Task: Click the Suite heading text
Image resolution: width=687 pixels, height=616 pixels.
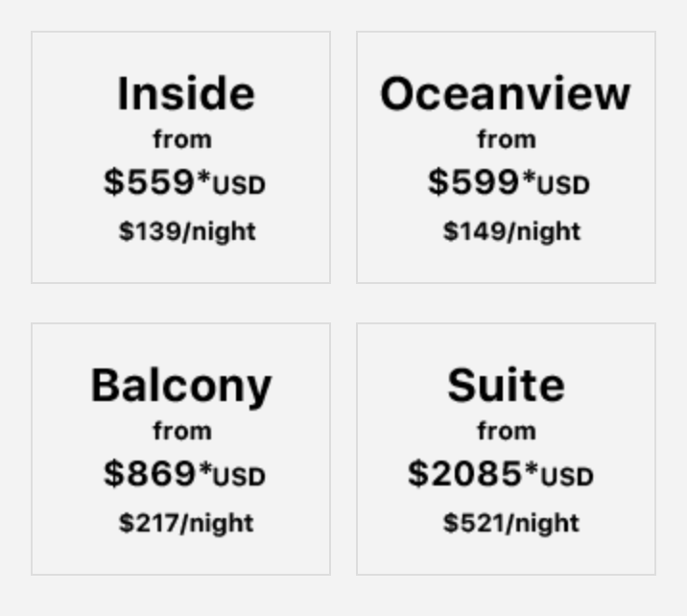Action: coord(506,385)
